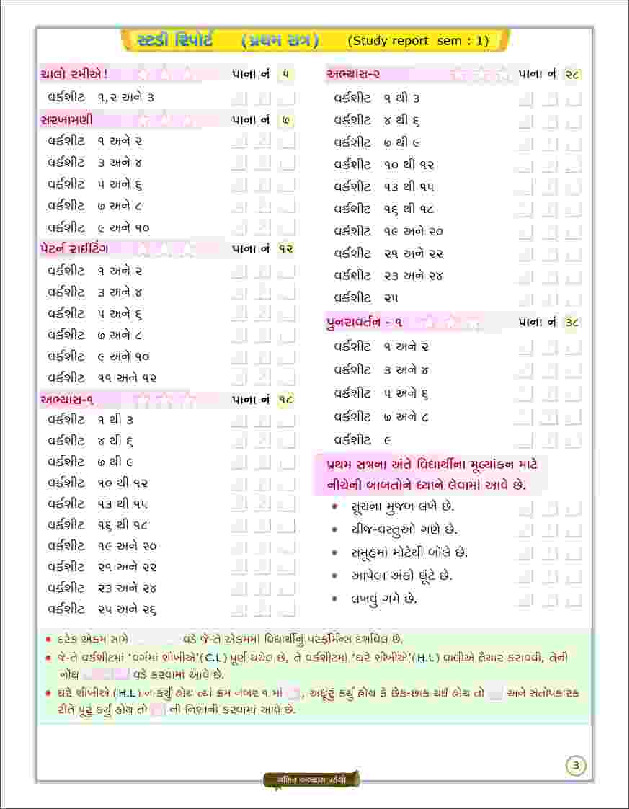This screenshot has width=629, height=809.
Task: Click the circled page number 3
Action: [576, 767]
